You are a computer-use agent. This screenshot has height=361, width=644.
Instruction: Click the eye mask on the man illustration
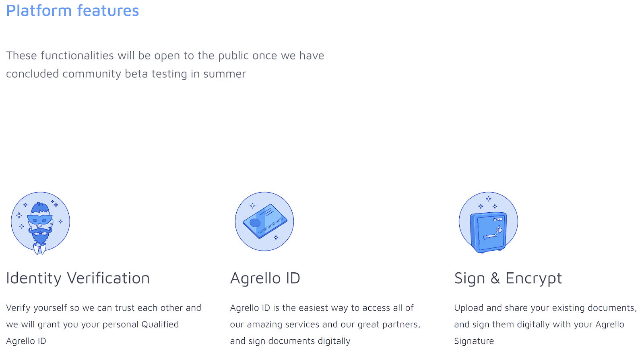40,220
